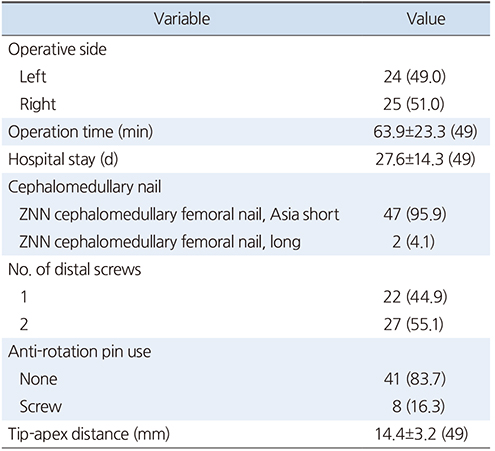The width and height of the screenshot is (495, 451).
Task: Click the value 22 (44.9)
Action: [415, 297]
